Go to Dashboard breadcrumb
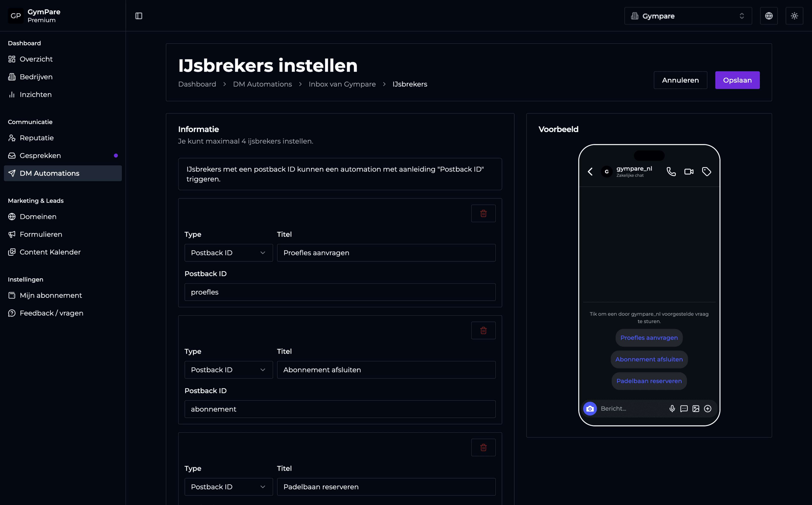This screenshot has width=812, height=505. (x=197, y=84)
